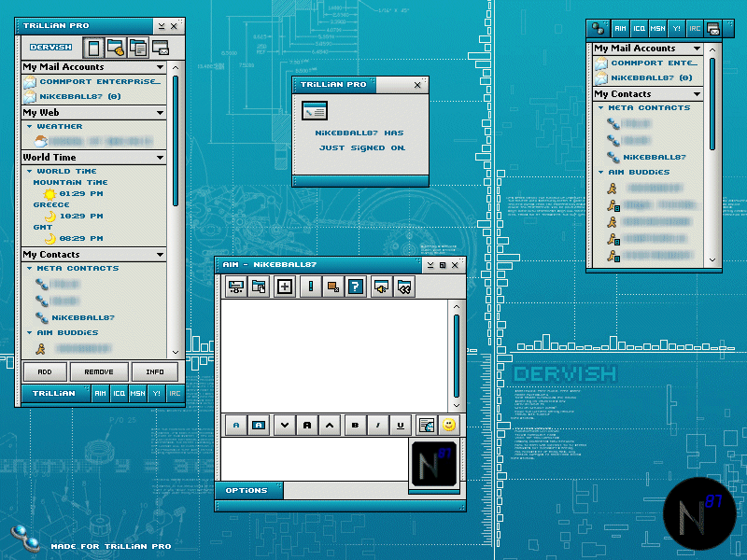Click the double-arrow history icon in chat toolbar

click(x=404, y=287)
